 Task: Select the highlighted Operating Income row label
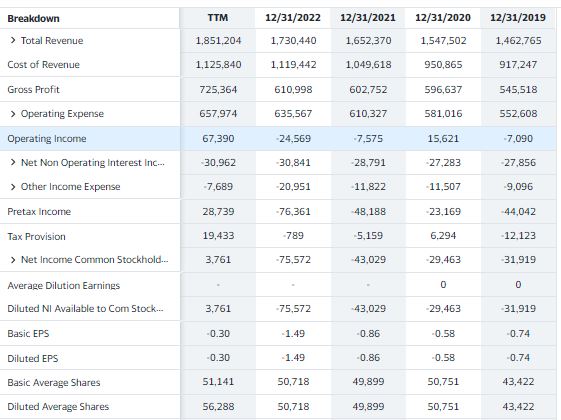click(x=47, y=138)
